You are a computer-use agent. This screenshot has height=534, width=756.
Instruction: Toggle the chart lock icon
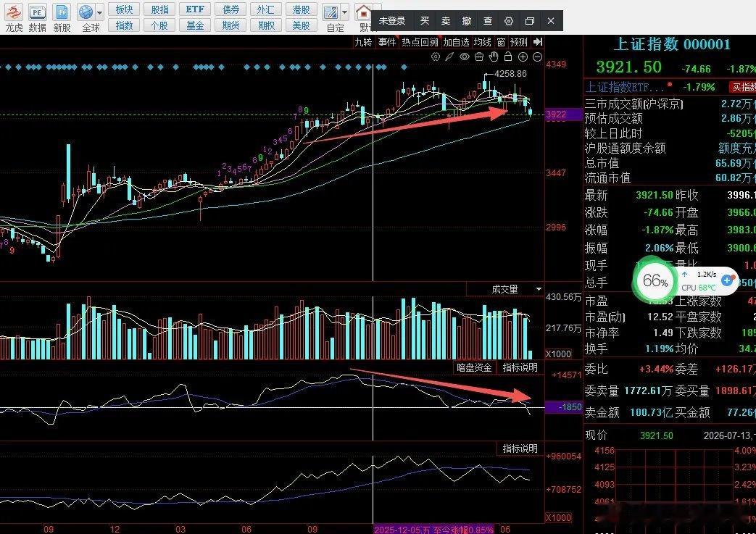click(507, 57)
